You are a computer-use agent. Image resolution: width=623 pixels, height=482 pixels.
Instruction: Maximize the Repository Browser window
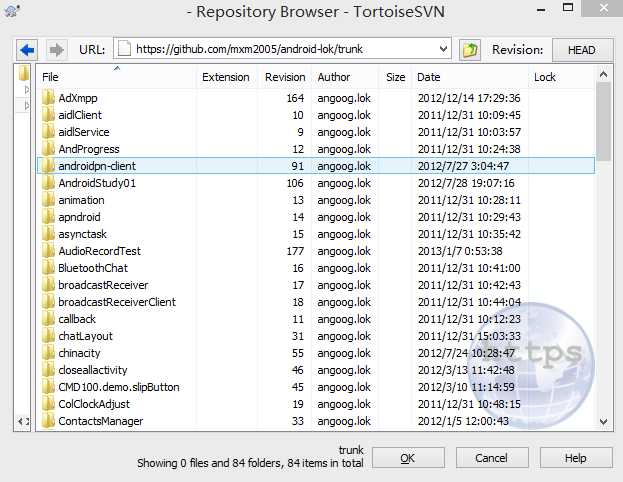coord(569,8)
